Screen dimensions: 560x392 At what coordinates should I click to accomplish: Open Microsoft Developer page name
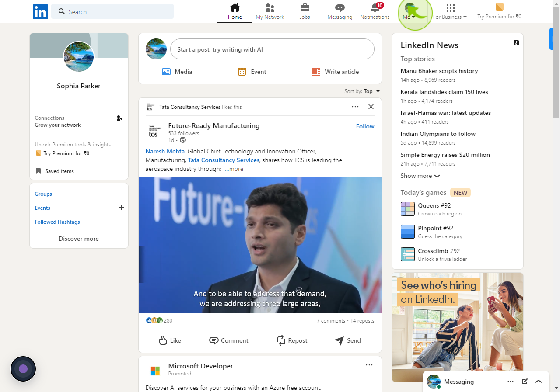[200, 366]
